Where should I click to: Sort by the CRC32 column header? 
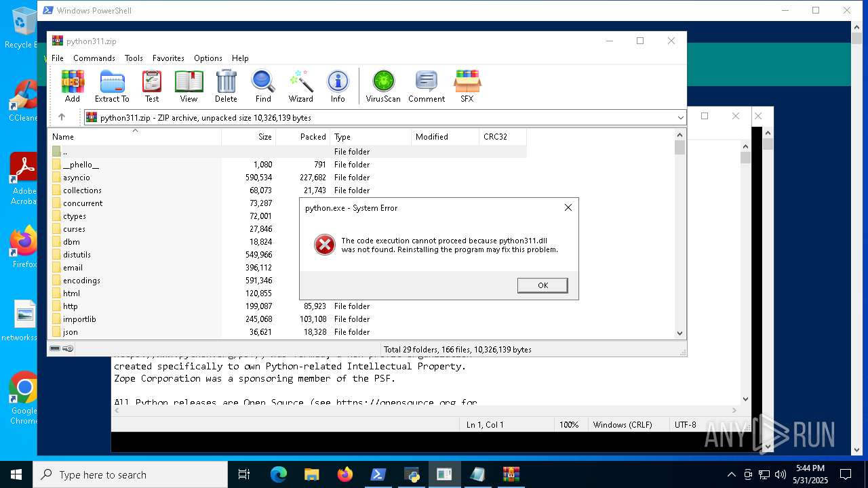pos(502,137)
